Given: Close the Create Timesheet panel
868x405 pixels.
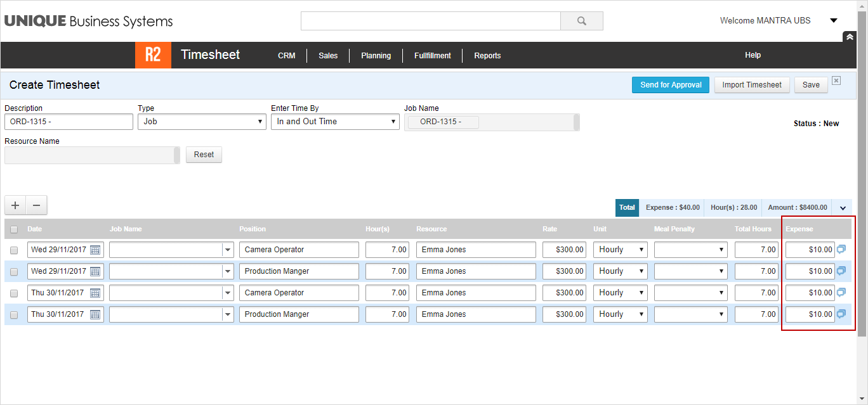Looking at the screenshot, I should click(x=836, y=80).
